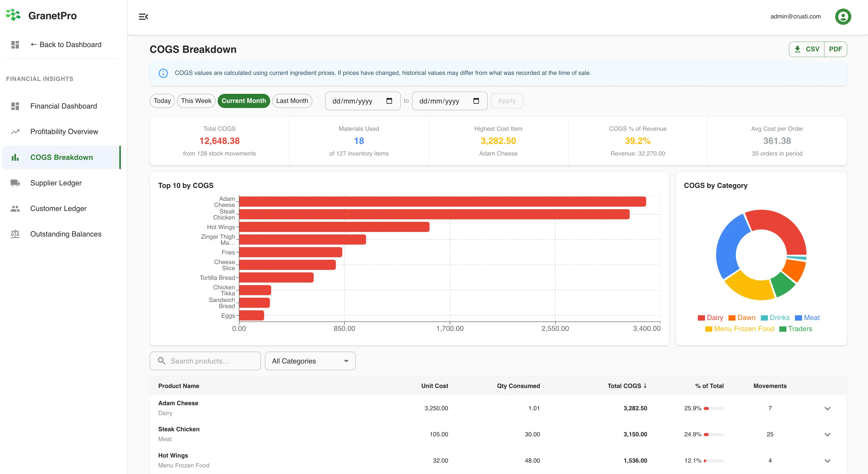Screen dimensions: 868x474
Task: Toggle the This Week period filter
Action: click(196, 101)
